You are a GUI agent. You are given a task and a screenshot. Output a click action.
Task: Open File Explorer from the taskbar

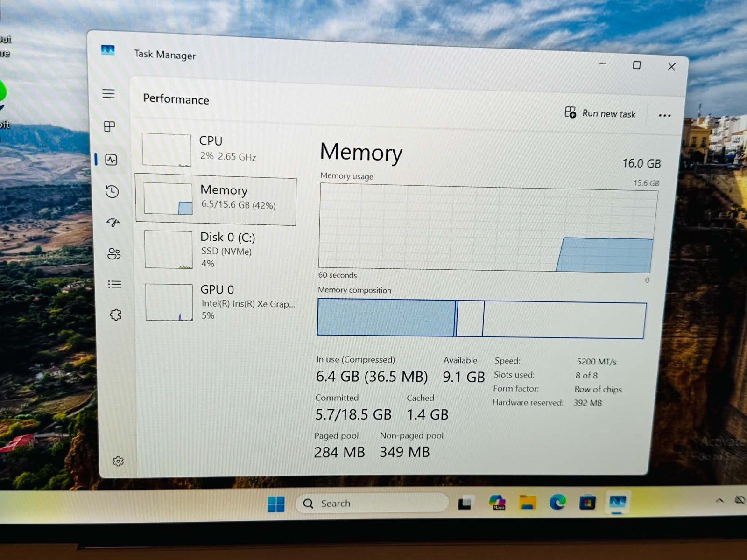pos(528,503)
